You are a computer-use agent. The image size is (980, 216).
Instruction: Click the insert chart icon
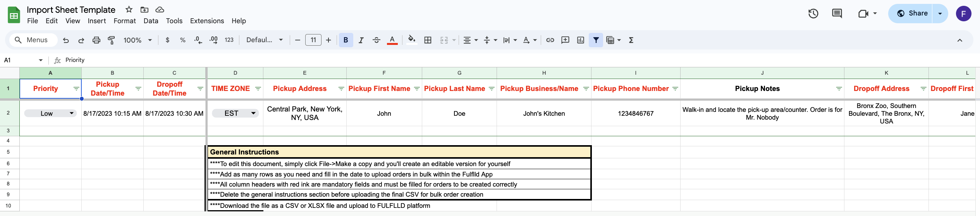(x=580, y=40)
